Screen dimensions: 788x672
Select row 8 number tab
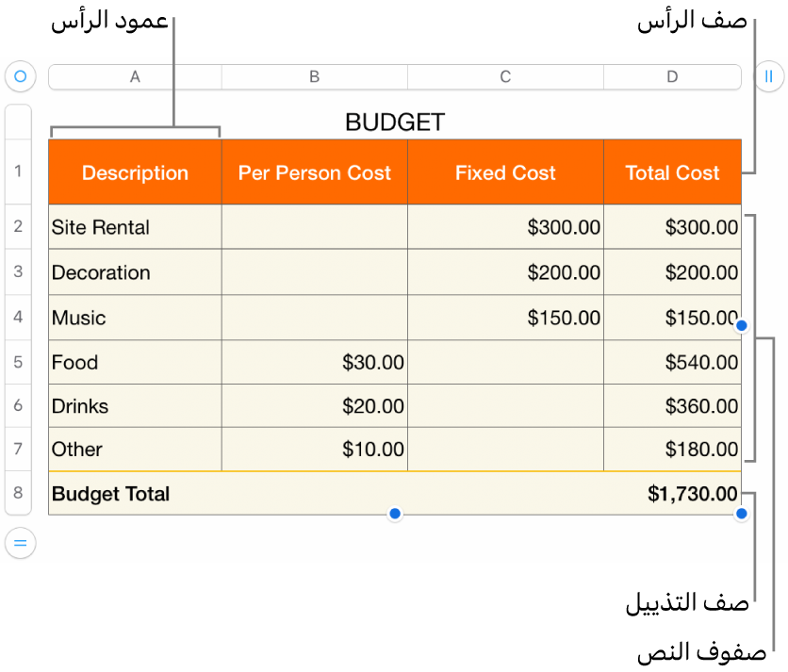[x=18, y=493]
